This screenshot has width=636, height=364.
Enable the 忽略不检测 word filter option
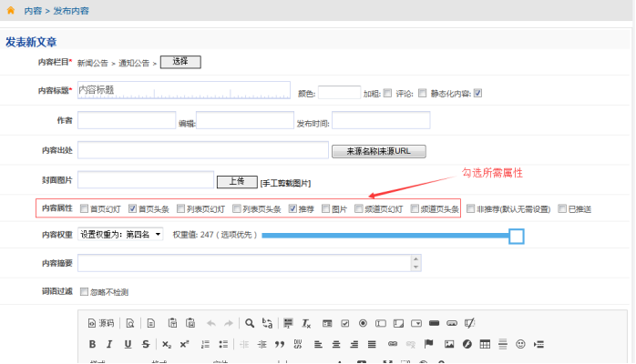point(85,292)
